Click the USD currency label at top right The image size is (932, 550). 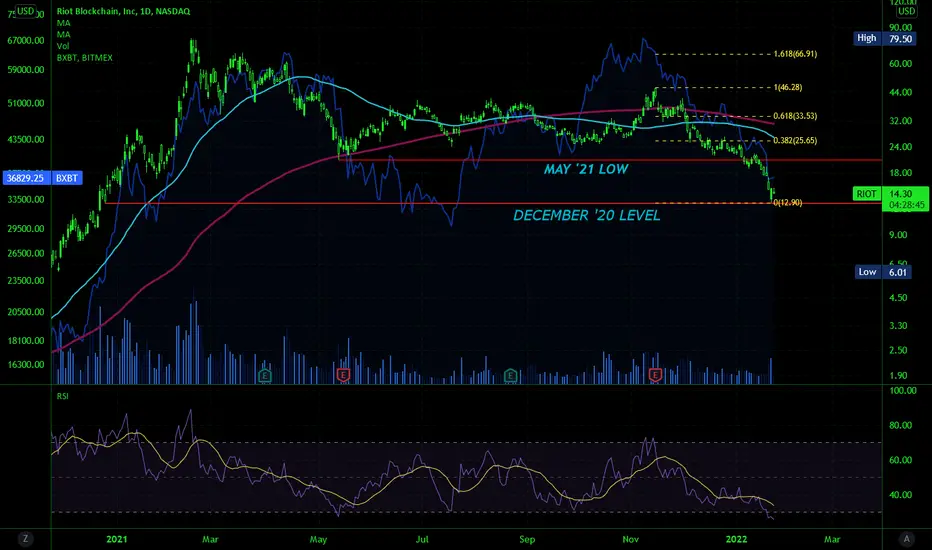click(906, 11)
